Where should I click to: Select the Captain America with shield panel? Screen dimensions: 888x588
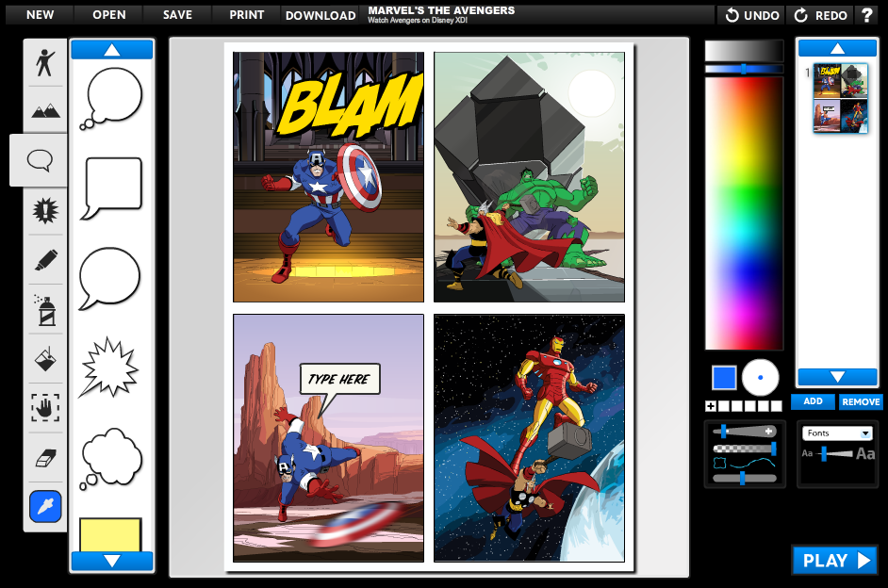(x=328, y=177)
